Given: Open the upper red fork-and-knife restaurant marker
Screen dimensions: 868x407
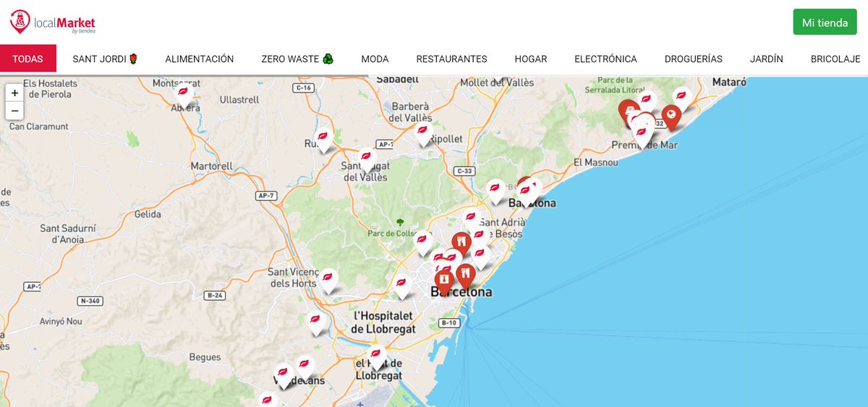Looking at the screenshot, I should point(461,245).
